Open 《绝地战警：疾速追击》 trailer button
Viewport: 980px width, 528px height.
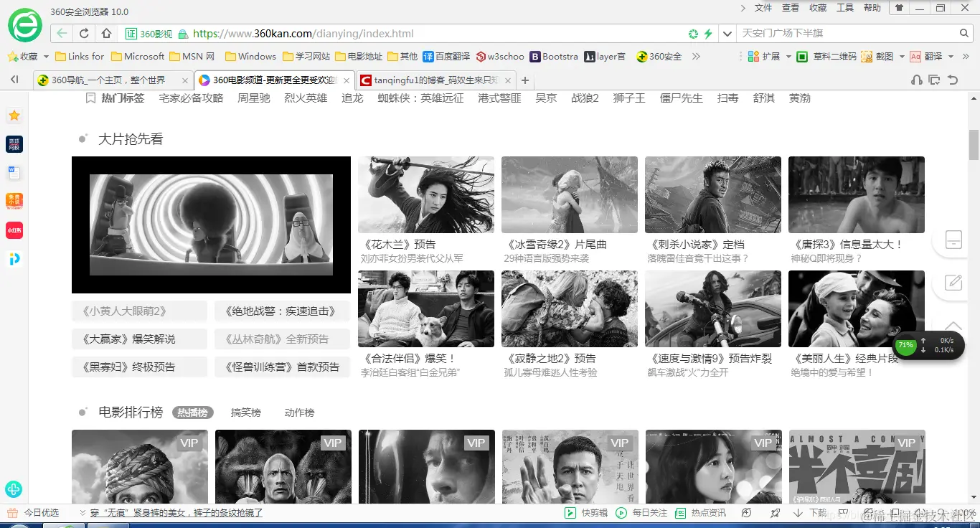pyautogui.click(x=282, y=311)
